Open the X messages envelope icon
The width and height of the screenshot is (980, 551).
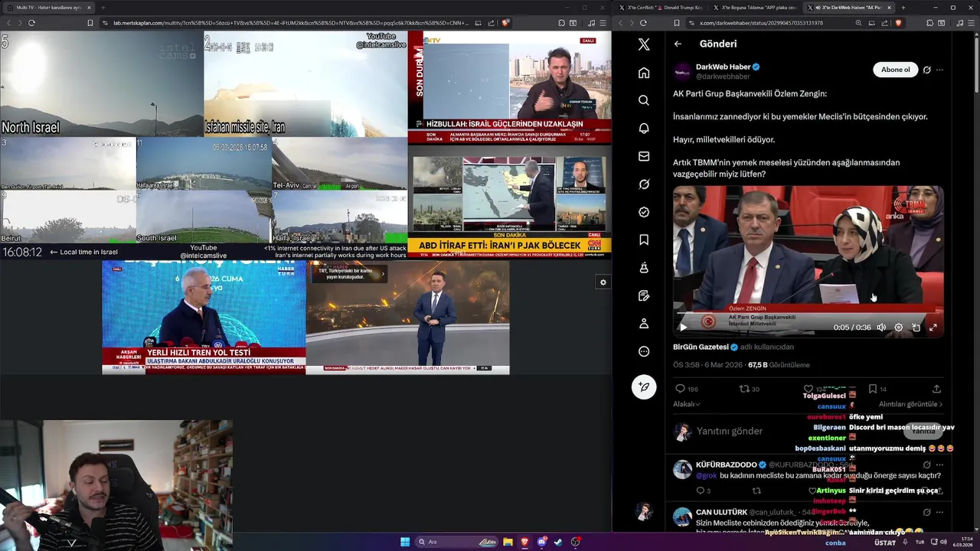[644, 156]
